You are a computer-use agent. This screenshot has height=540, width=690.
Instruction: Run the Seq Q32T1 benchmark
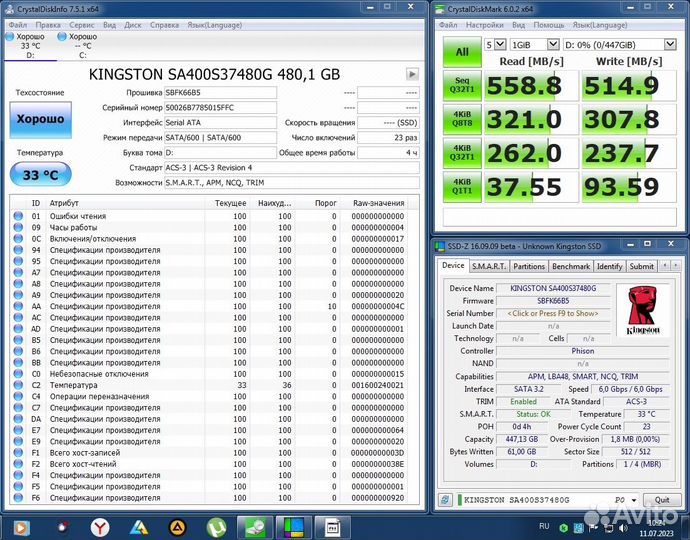tap(462, 85)
